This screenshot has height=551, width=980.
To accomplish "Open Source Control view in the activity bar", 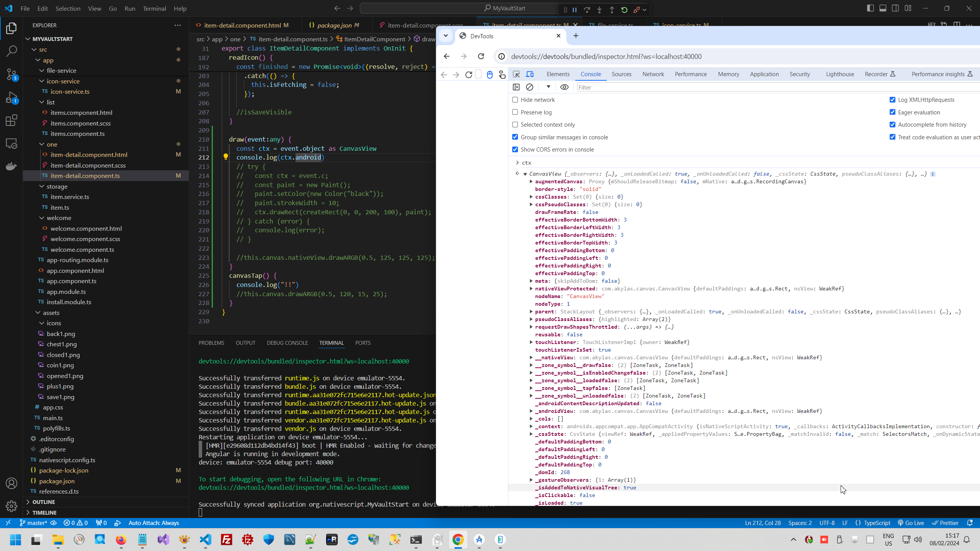I will click(11, 75).
